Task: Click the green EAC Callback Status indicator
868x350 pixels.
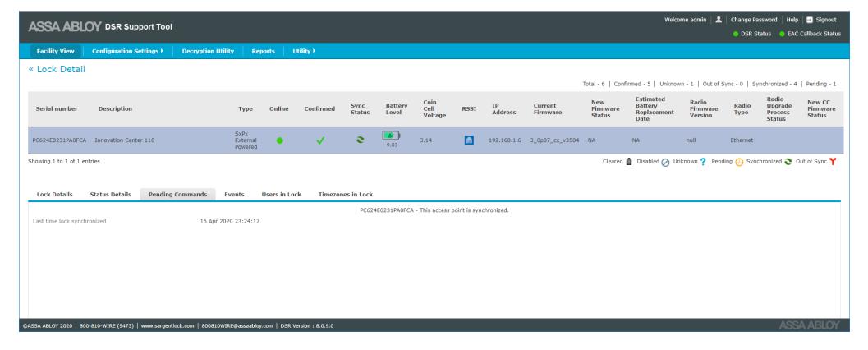Action: [x=783, y=34]
